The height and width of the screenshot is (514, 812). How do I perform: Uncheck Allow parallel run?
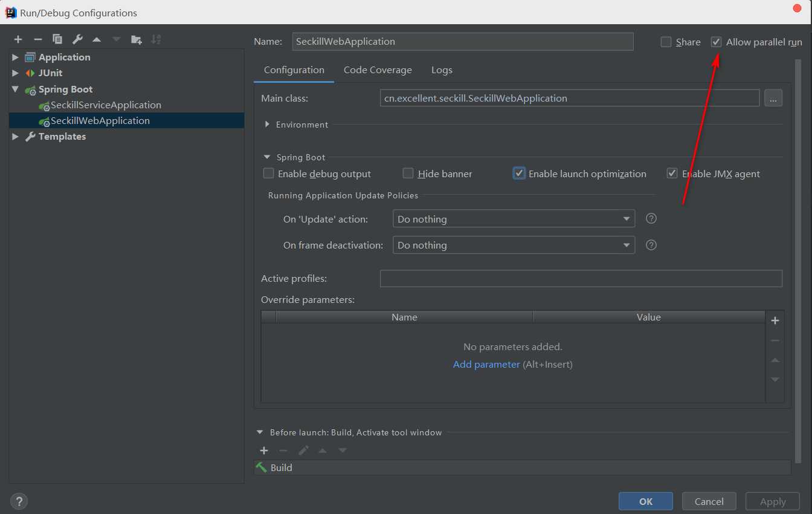(716, 42)
